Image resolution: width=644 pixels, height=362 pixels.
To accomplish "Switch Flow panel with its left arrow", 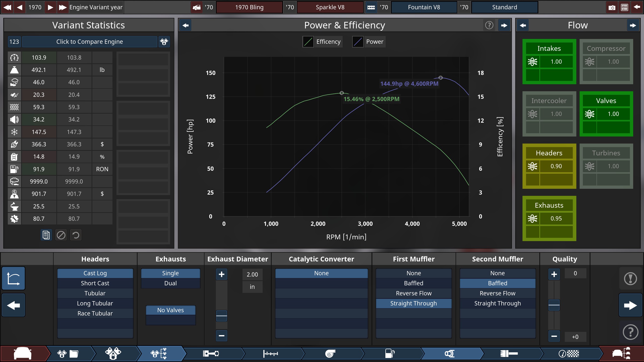I will (x=523, y=25).
